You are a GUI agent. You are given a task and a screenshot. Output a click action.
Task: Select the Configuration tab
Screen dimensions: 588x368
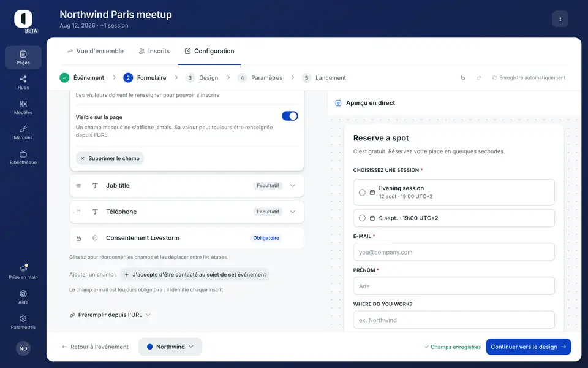pyautogui.click(x=209, y=51)
